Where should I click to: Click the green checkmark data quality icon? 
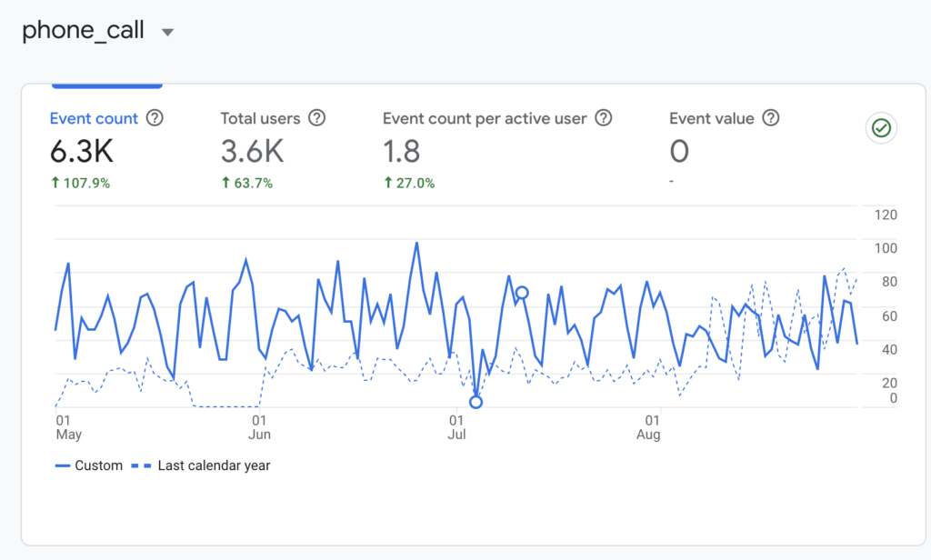880,129
